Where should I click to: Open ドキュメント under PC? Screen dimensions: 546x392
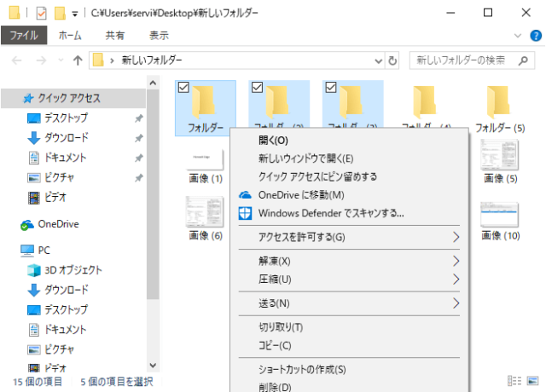65,330
